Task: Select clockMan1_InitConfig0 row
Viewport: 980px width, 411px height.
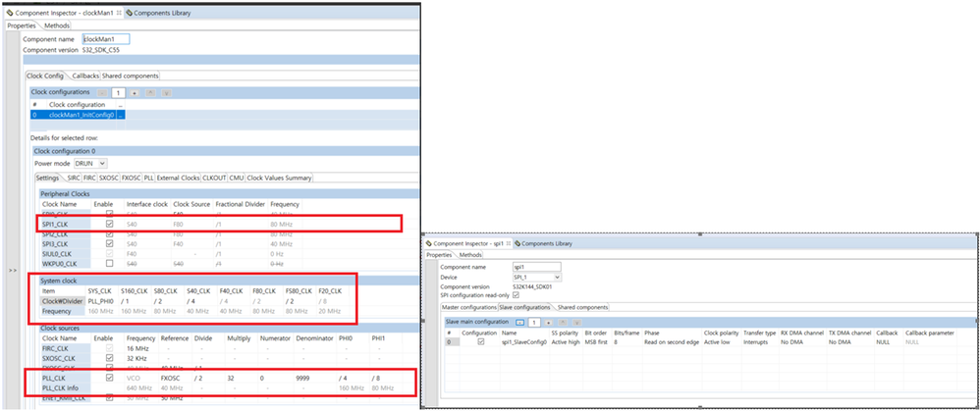Action: click(79, 115)
